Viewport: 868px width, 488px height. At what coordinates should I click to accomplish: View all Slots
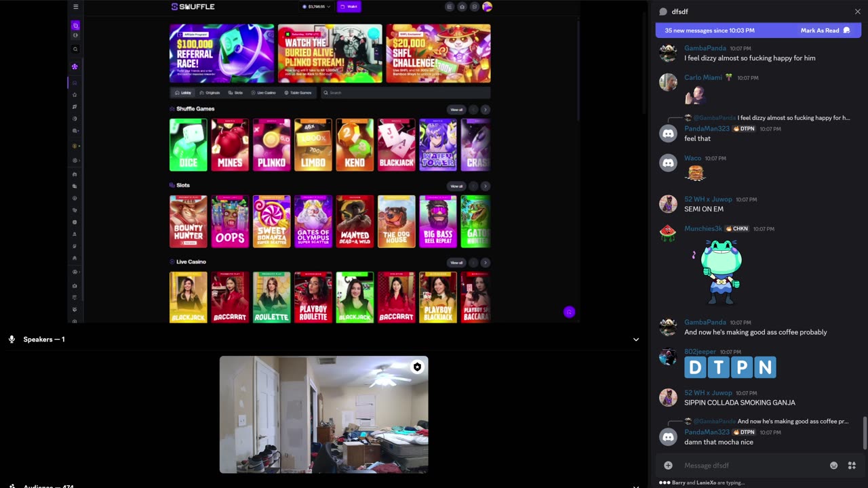coord(456,186)
